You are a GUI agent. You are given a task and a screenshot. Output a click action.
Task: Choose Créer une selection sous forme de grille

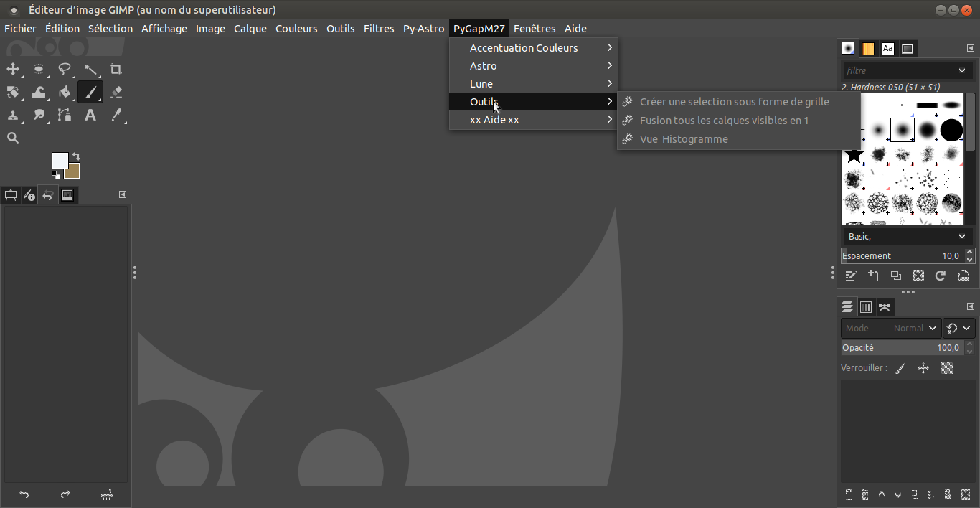tap(739, 102)
